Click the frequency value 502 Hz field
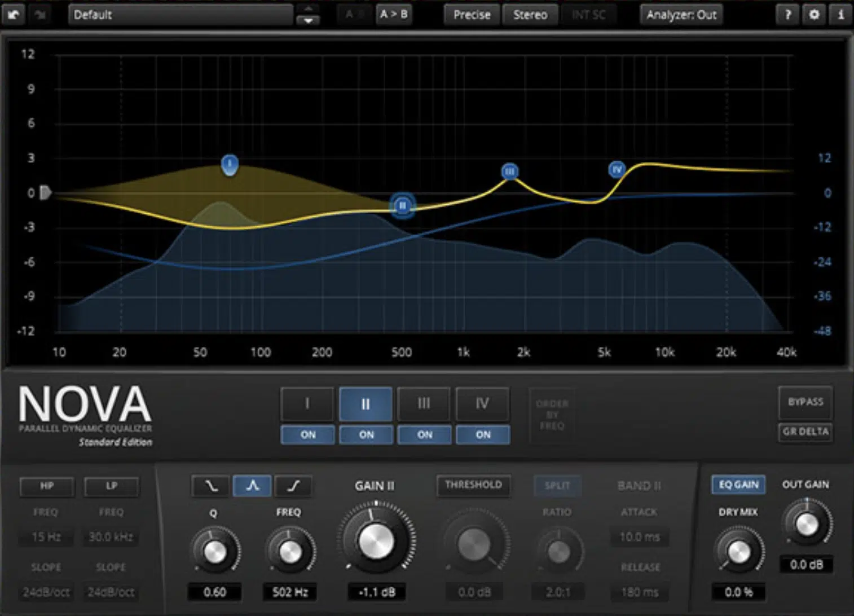The height and width of the screenshot is (616, 854). coord(290,592)
